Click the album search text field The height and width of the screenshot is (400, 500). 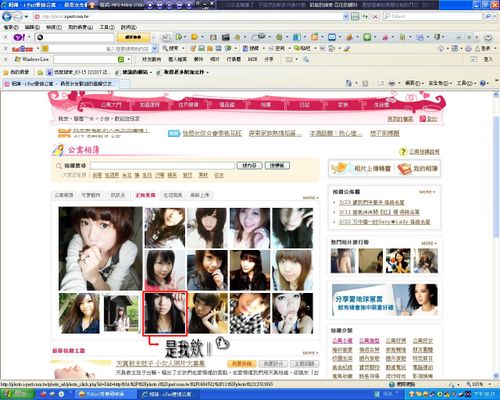pos(162,166)
